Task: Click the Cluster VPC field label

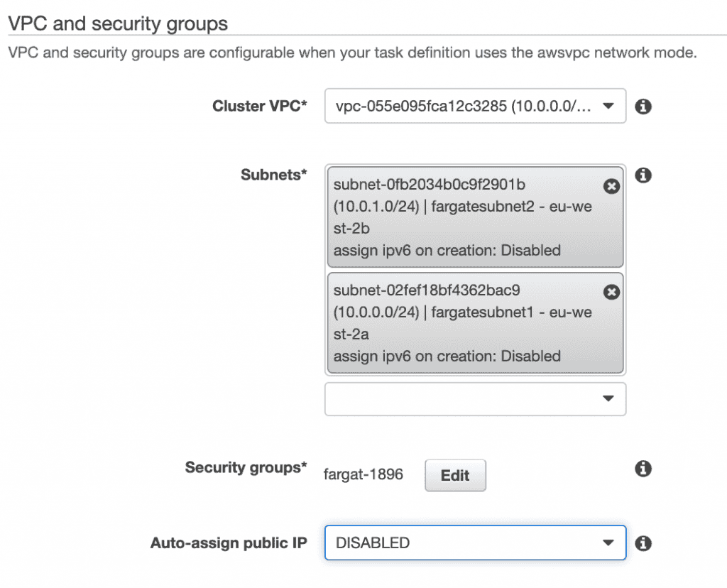Action: [x=260, y=107]
